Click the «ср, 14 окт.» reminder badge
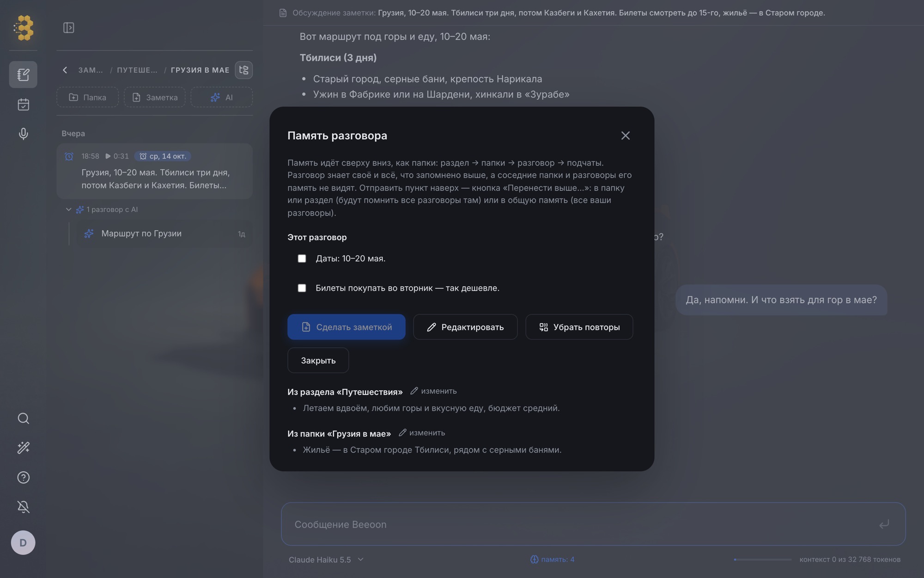This screenshot has height=578, width=924. (163, 156)
